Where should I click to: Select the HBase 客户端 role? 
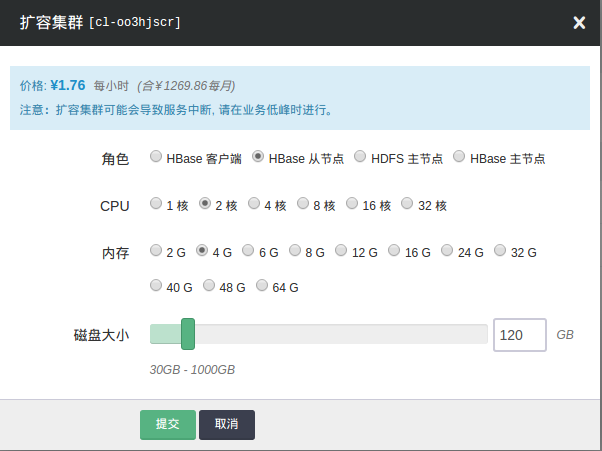pos(156,157)
